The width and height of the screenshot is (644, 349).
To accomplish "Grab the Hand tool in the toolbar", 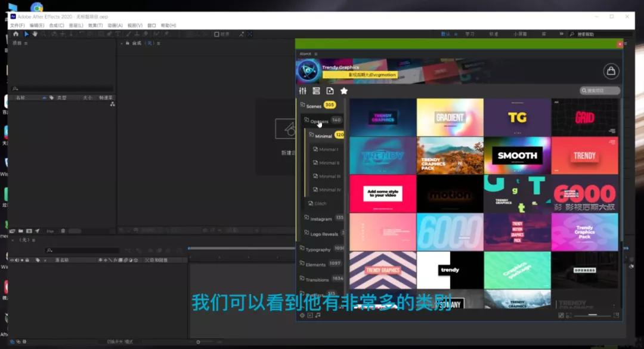I will [x=35, y=34].
